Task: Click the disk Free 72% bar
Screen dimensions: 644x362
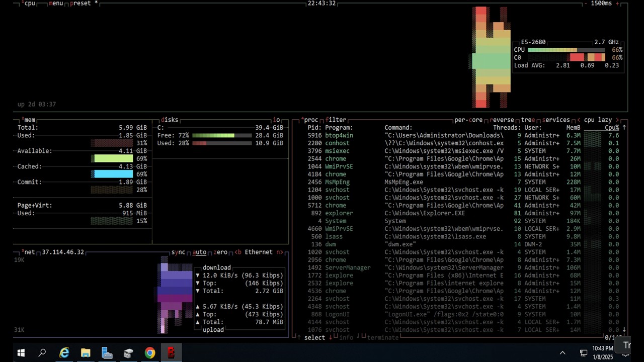Action: [222, 136]
